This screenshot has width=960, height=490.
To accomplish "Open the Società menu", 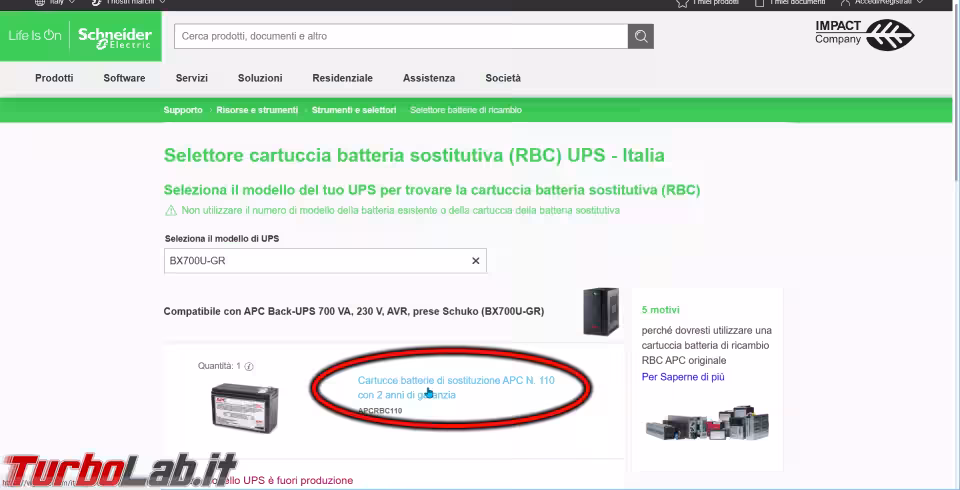I will 503,78.
